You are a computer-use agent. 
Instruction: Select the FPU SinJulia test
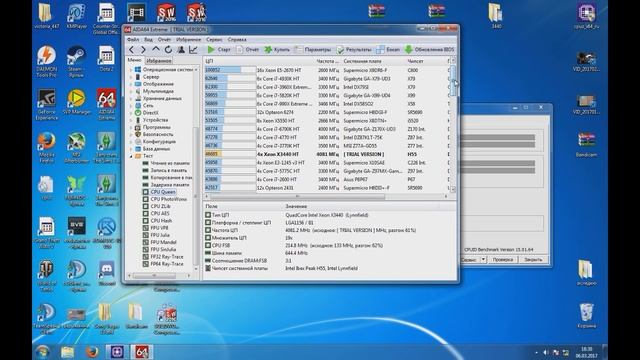163,249
